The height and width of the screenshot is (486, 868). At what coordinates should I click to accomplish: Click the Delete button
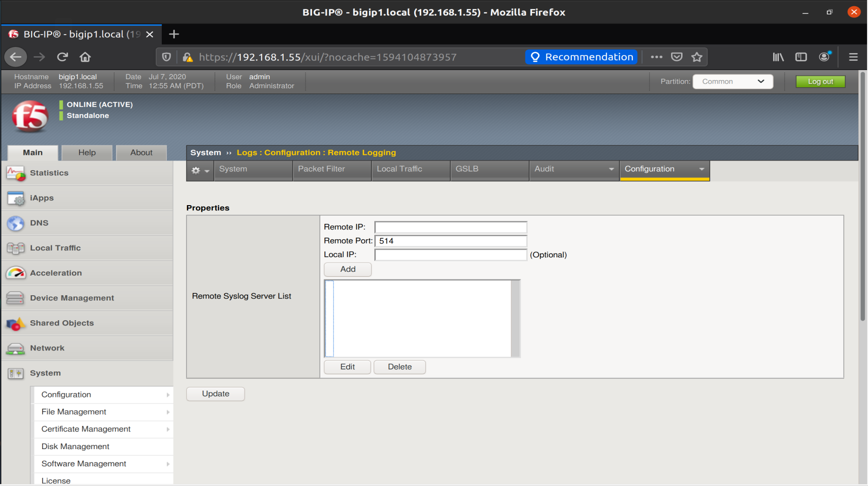click(x=400, y=367)
